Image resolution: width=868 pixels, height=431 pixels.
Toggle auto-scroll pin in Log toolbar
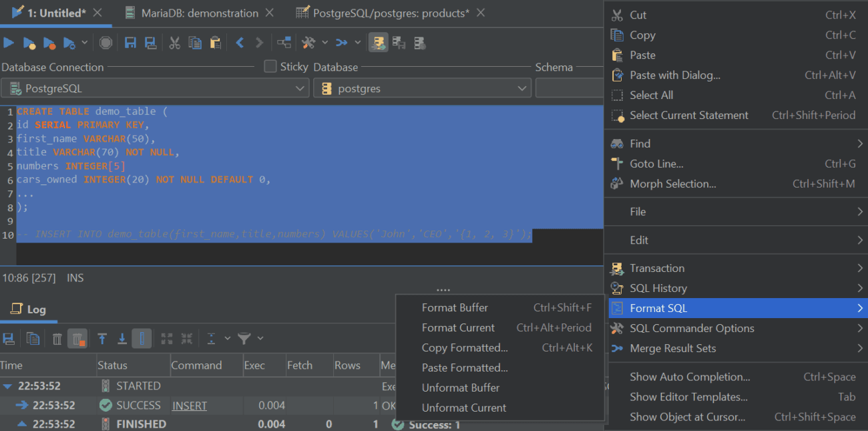(x=142, y=339)
